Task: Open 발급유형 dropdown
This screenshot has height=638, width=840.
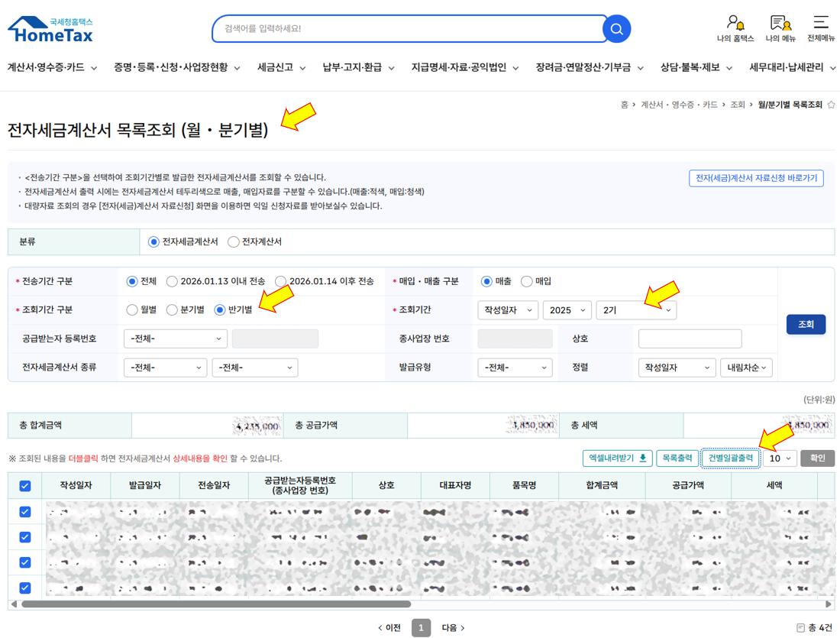Action: point(515,368)
